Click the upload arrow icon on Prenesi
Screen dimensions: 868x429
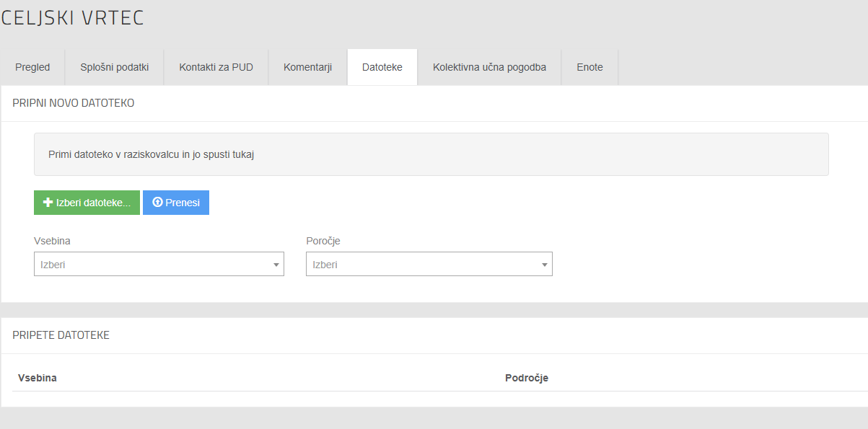click(x=157, y=203)
